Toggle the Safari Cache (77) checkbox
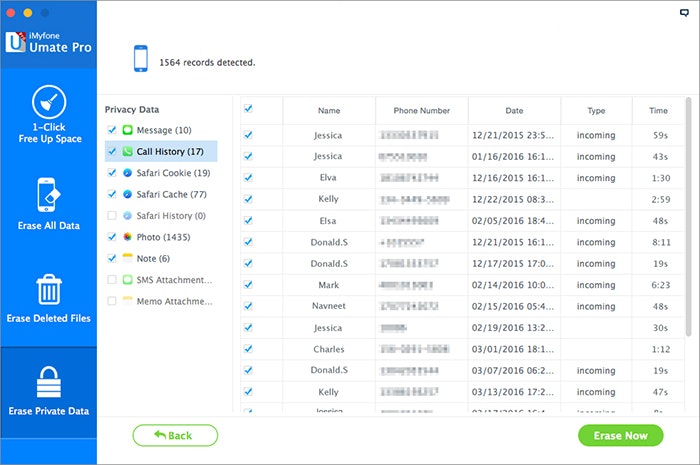 [x=112, y=194]
